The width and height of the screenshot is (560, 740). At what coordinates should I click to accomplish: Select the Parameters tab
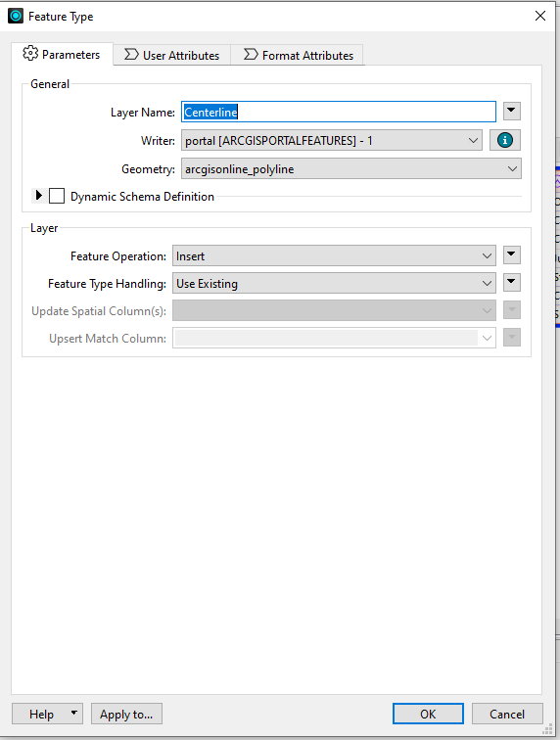pos(63,54)
